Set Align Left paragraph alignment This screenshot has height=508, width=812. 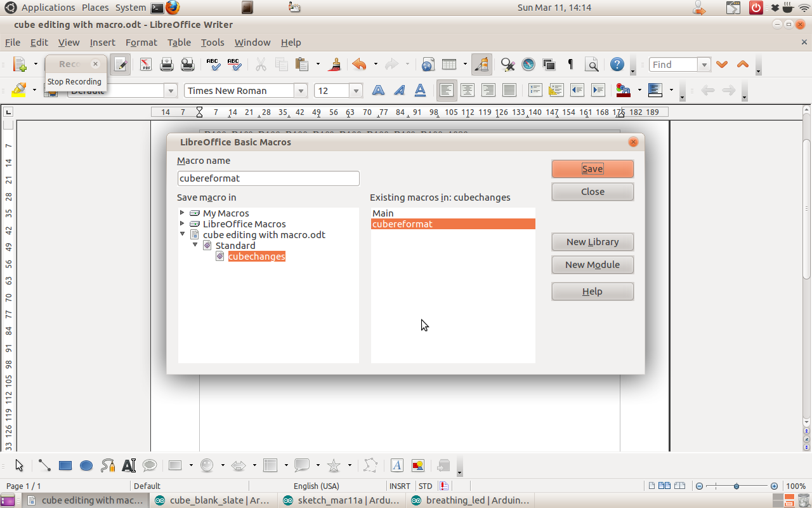447,90
